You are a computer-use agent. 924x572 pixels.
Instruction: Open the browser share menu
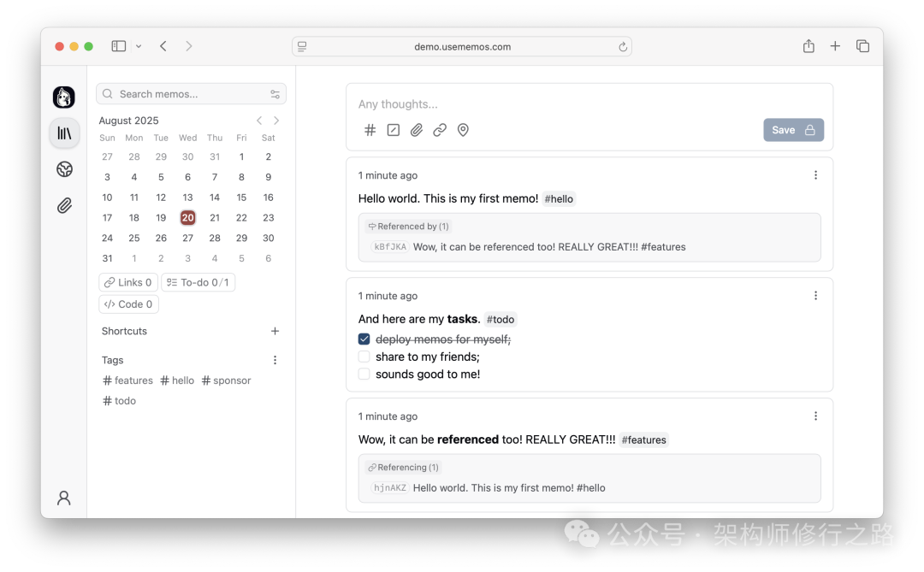pyautogui.click(x=808, y=46)
